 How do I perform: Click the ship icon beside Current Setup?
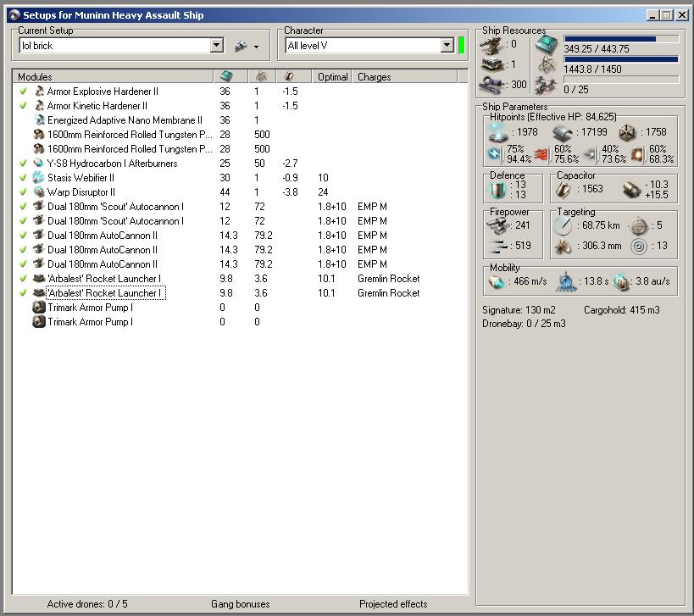click(x=241, y=46)
